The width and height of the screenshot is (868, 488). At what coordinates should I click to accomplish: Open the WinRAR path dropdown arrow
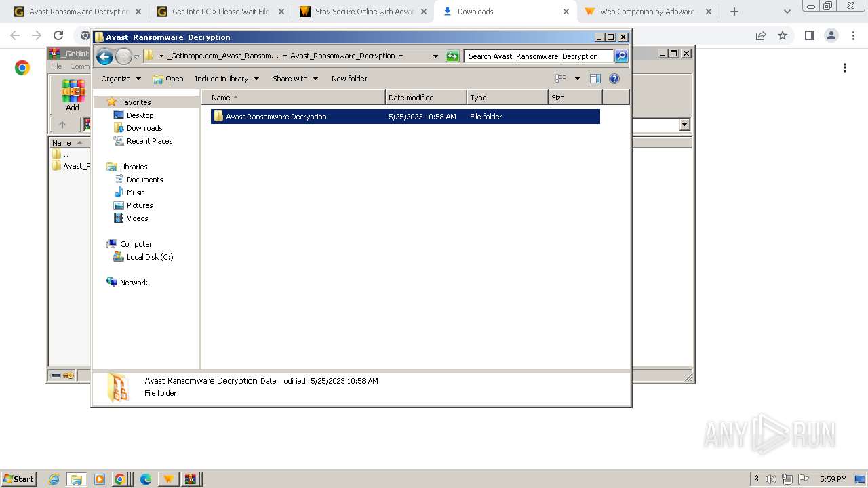684,125
